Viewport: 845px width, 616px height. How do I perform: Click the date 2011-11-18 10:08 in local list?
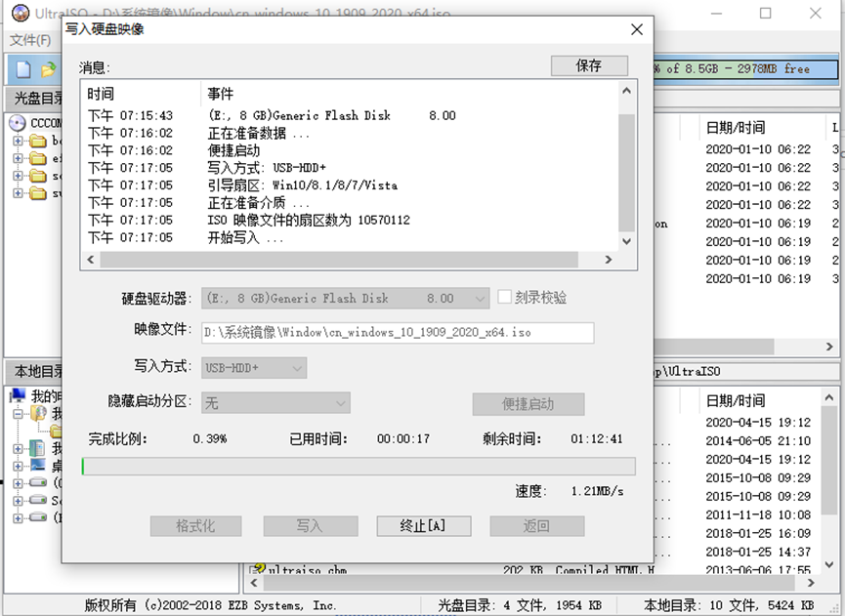(x=758, y=514)
